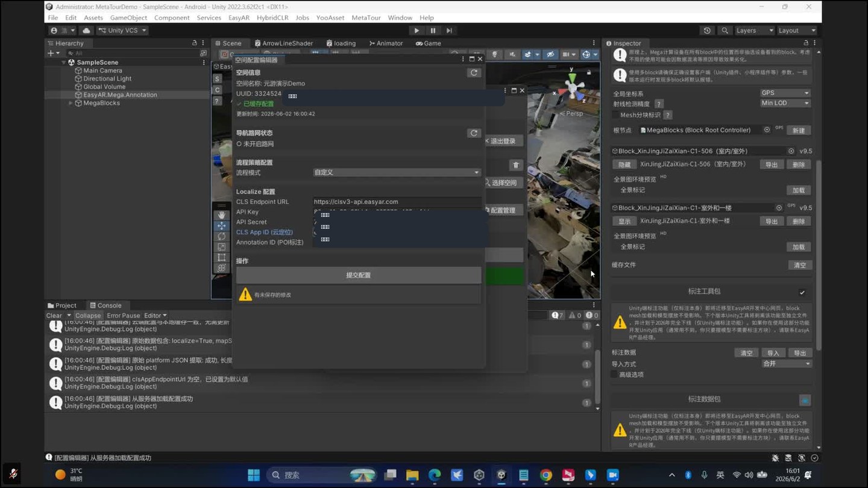Switch to the Game tab
Screen dimensions: 868x488
pyautogui.click(x=429, y=43)
